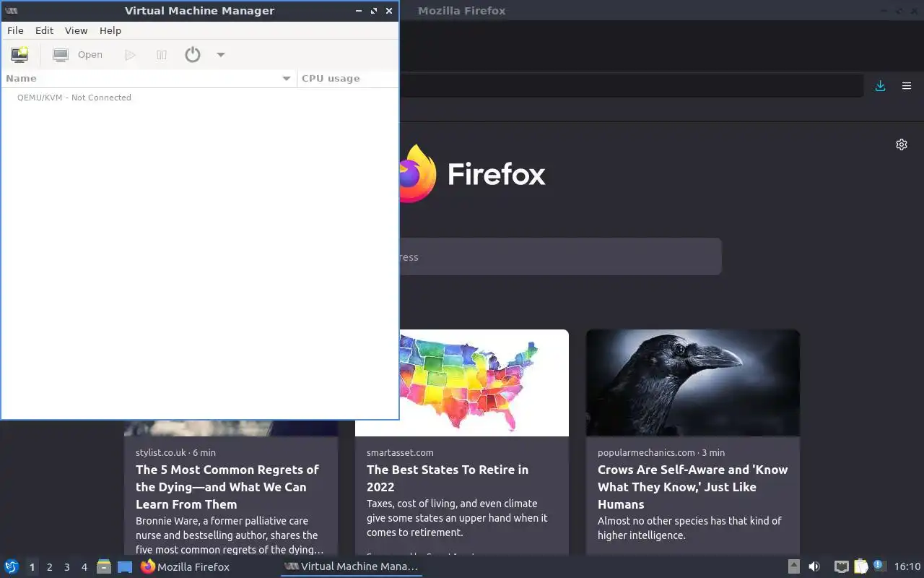Open the selected virtual machine console
924x578 pixels.
[78, 54]
